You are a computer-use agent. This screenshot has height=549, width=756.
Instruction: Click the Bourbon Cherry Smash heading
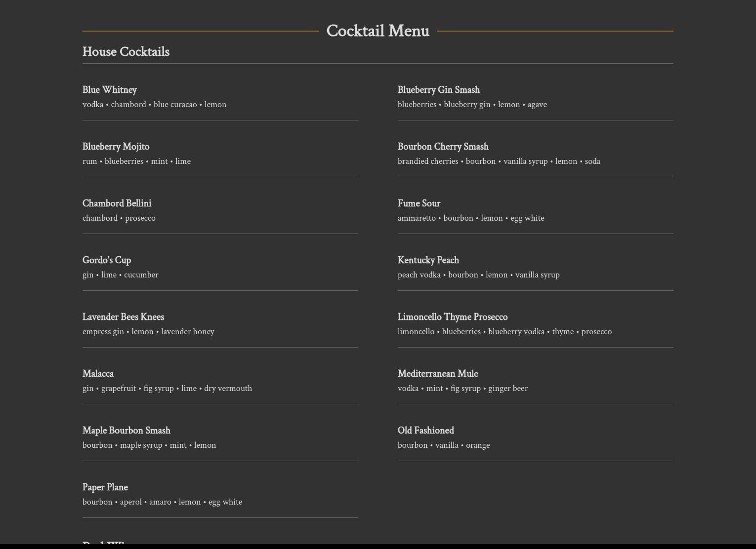coord(443,147)
